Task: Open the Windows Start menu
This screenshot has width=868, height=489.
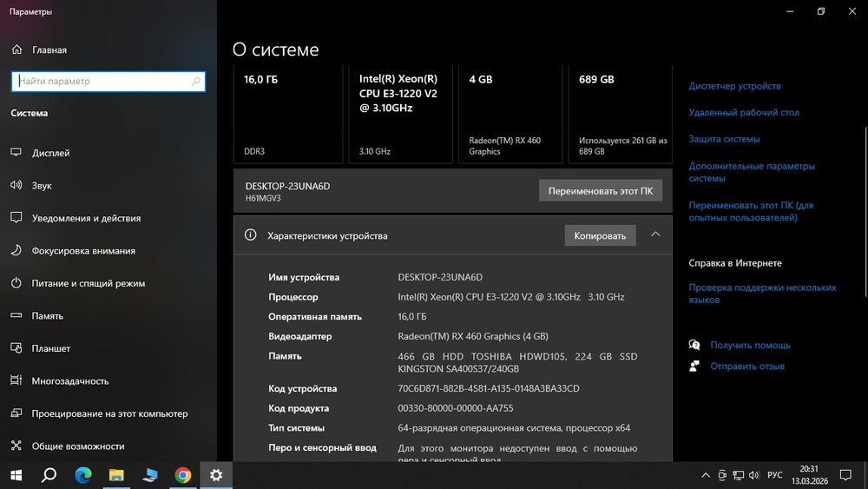Action: 16,475
